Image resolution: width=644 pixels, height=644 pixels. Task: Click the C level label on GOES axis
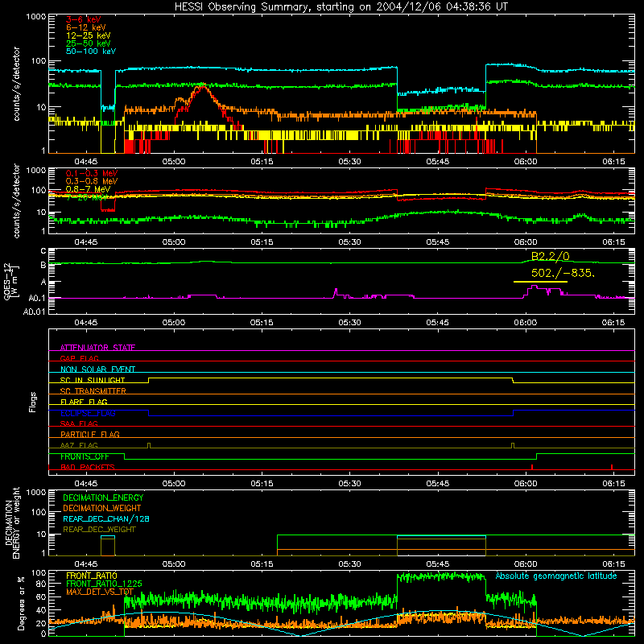(x=43, y=250)
